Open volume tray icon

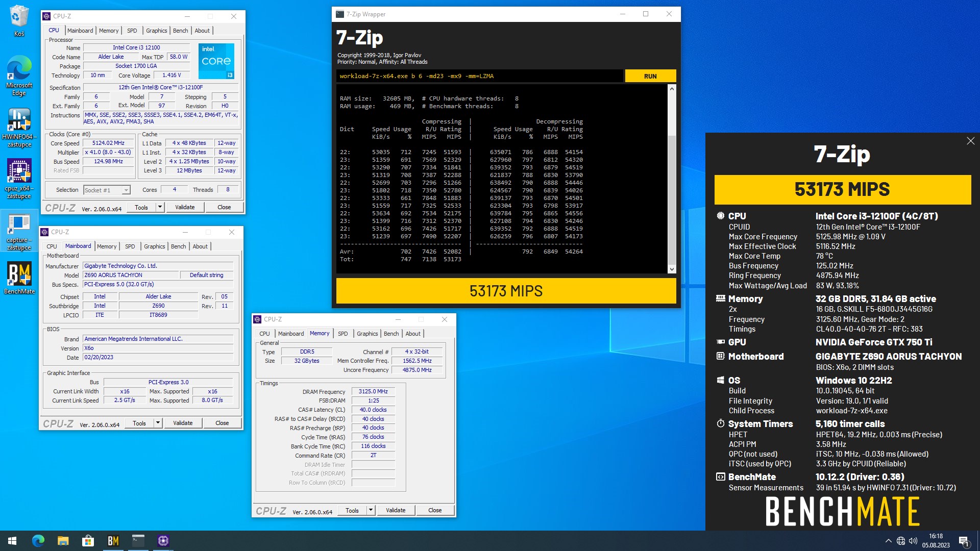913,541
